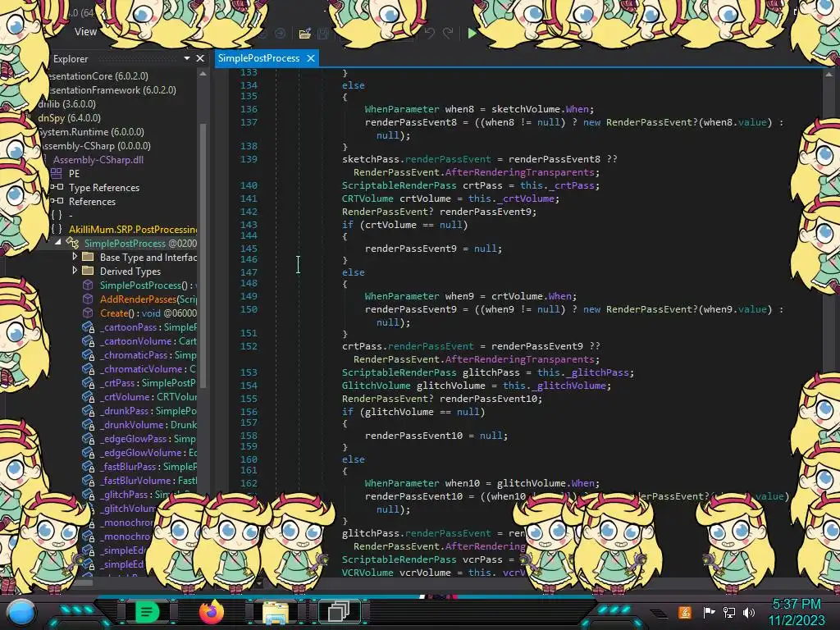Click the Undo toolbar arrow
The image size is (840, 630).
430,33
